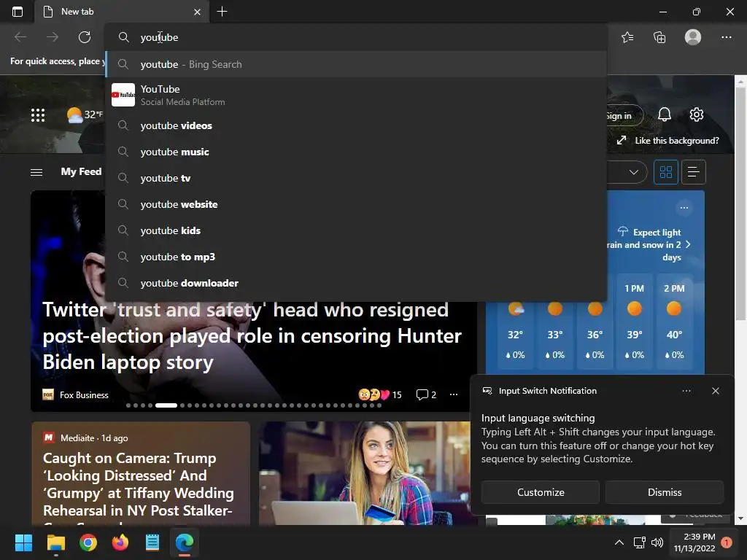
Task: Open comments icon with 2
Action: coord(426,394)
